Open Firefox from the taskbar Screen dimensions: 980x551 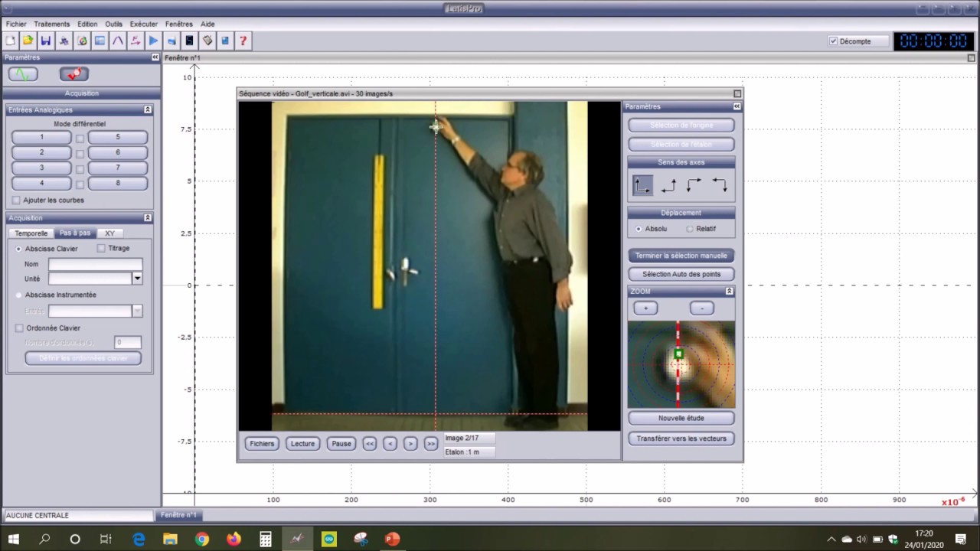[x=234, y=539]
